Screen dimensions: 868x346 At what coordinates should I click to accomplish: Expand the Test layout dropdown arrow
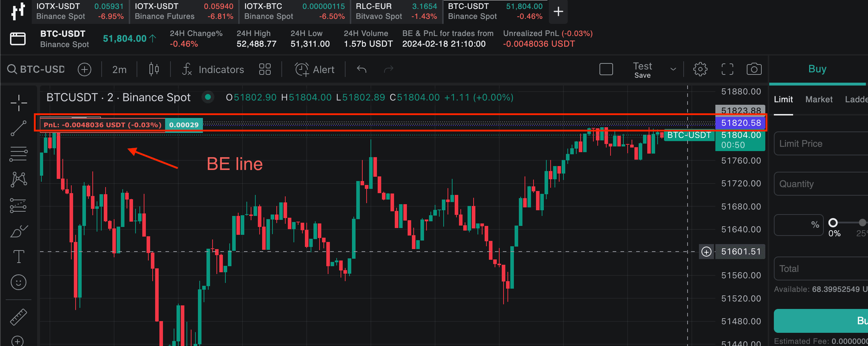[673, 69]
